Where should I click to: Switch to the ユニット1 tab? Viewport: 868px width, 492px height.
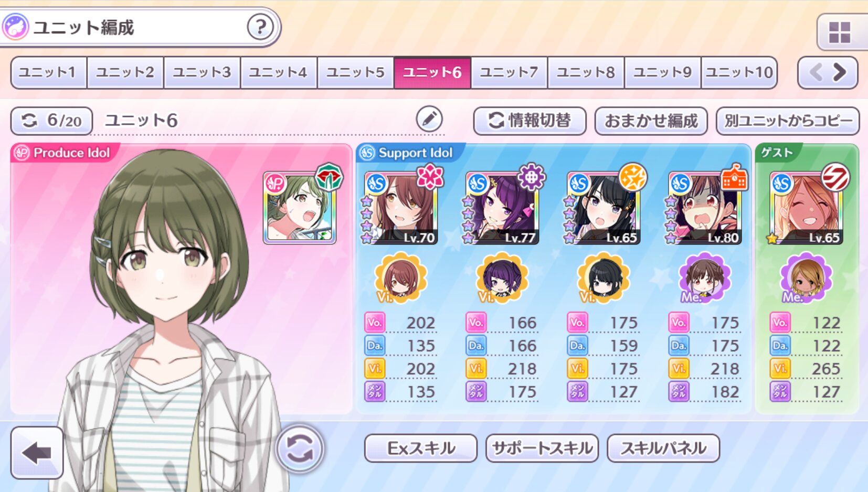tap(48, 72)
